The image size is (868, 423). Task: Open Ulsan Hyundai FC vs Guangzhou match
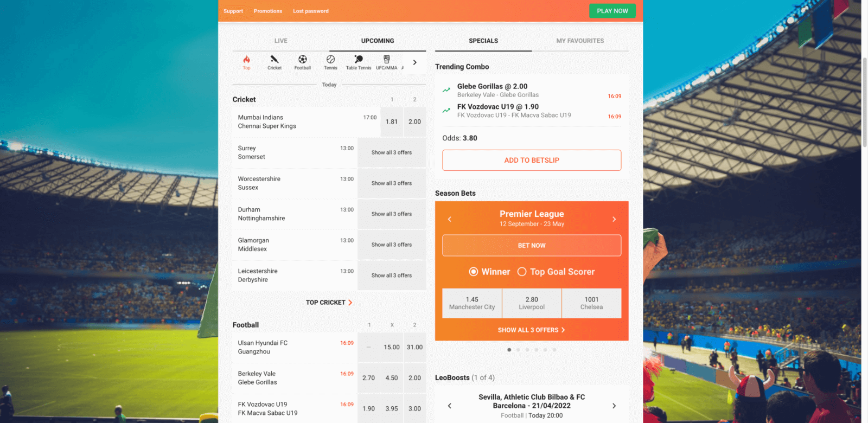coord(295,347)
